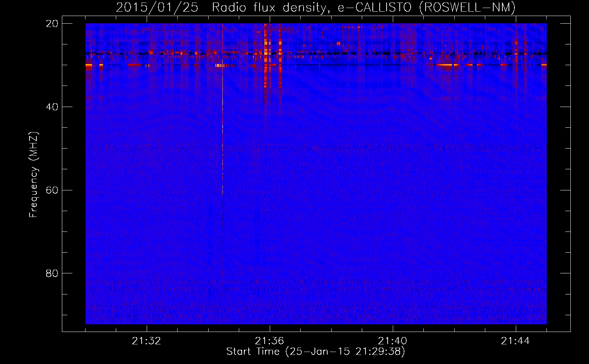Click the thin white vertical line in spectrogram
Screen dimensions: 589x364
tap(222, 108)
